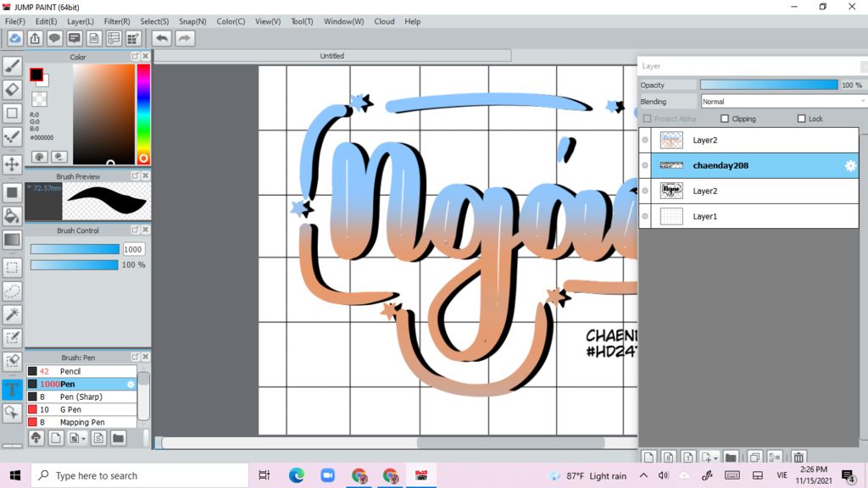Toggle the Lock checkbox
Screen dimensions: 868x488
(x=801, y=119)
